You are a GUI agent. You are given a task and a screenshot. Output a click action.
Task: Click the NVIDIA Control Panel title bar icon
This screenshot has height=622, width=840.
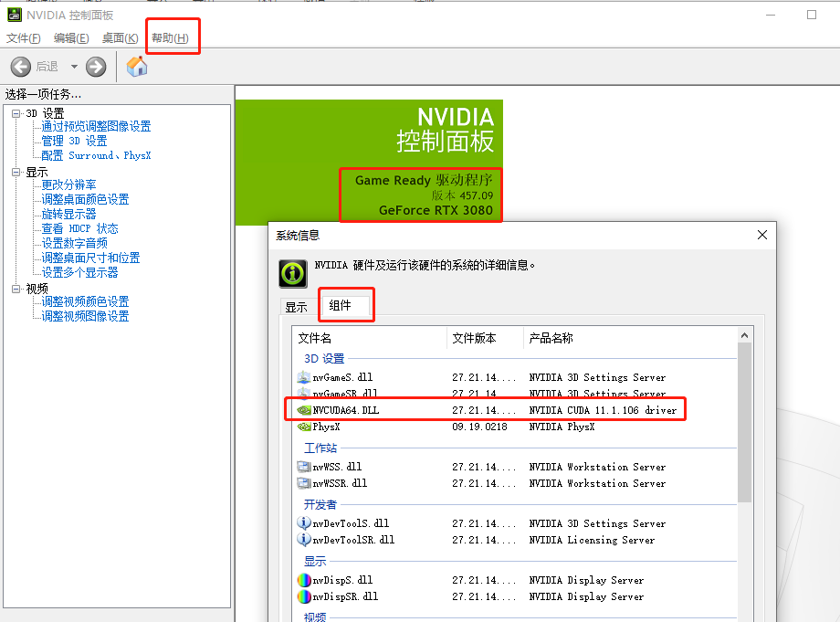[15, 15]
